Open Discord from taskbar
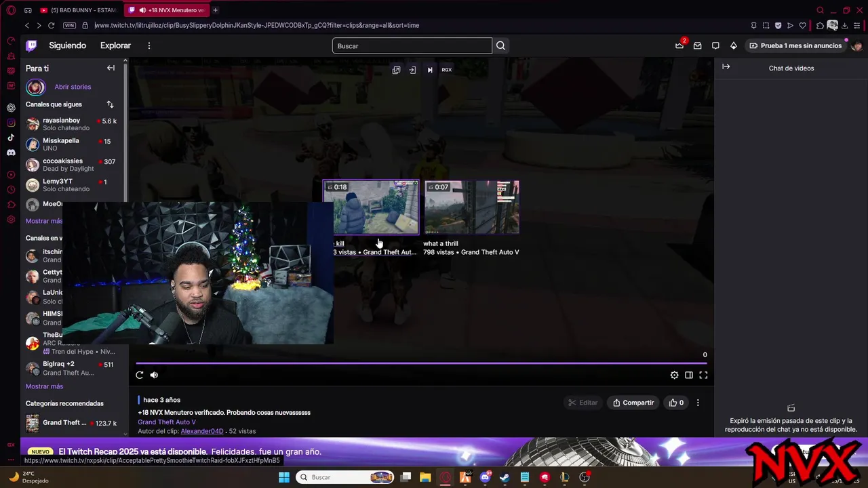Image resolution: width=868 pixels, height=488 pixels. click(485, 477)
